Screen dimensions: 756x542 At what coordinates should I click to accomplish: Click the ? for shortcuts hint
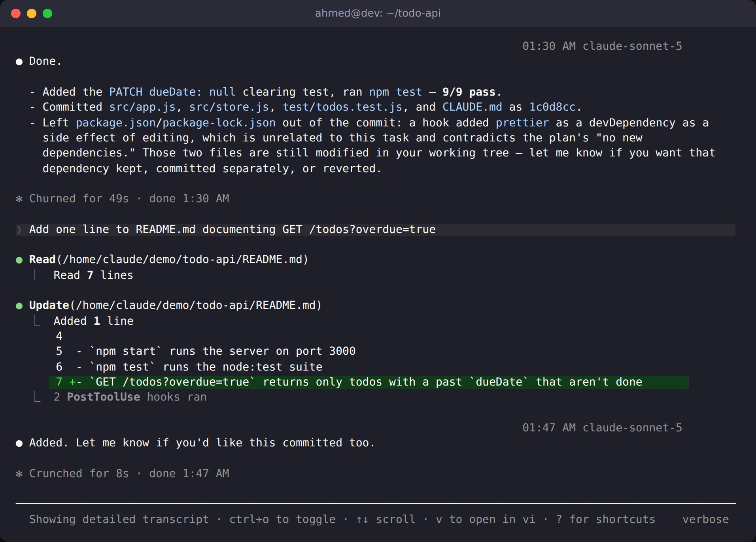(x=605, y=519)
